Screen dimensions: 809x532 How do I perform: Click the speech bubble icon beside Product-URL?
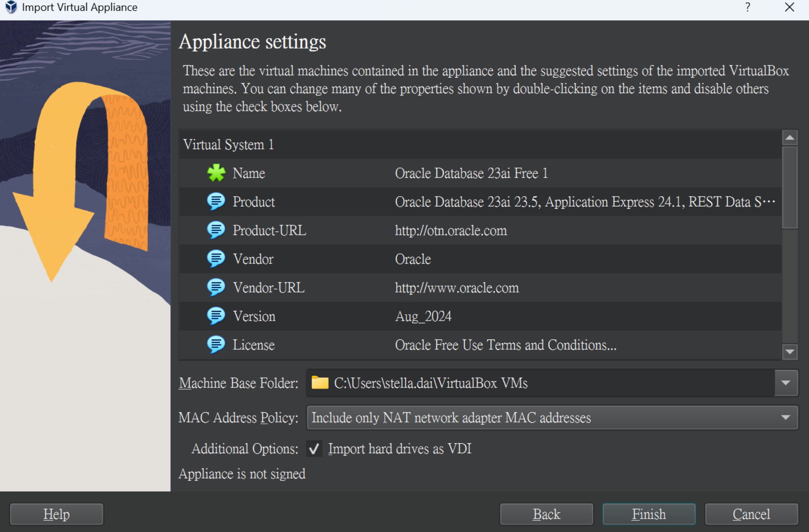[x=216, y=230]
